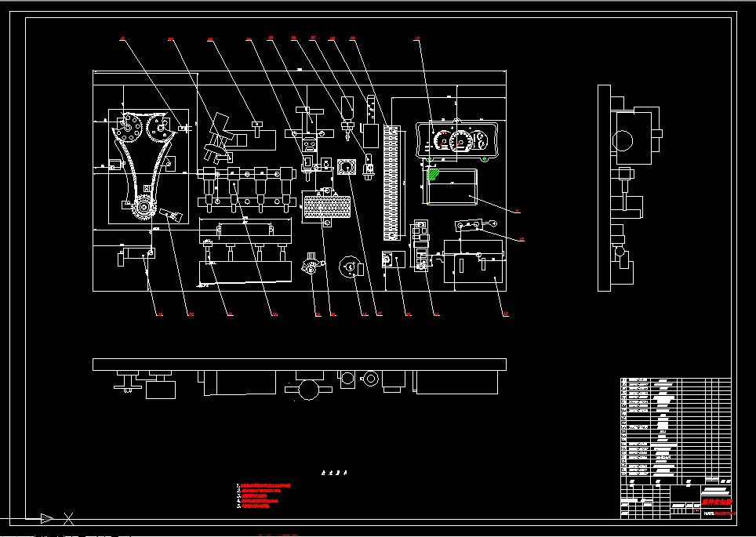The height and width of the screenshot is (537, 756).
Task: Select the grid-patterned rectangular component
Action: pyautogui.click(x=326, y=206)
